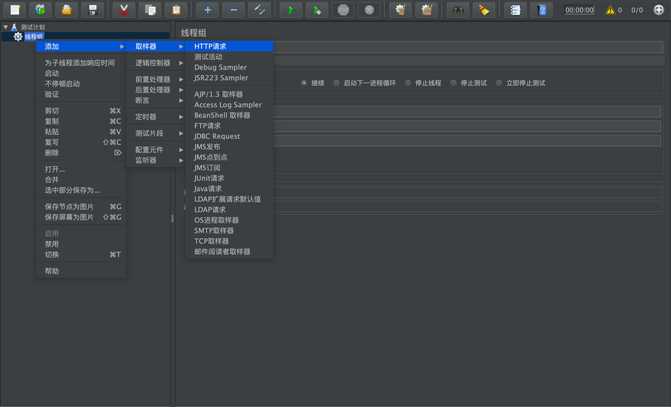Click the Clear all results icon
671x407 pixels.
[427, 10]
